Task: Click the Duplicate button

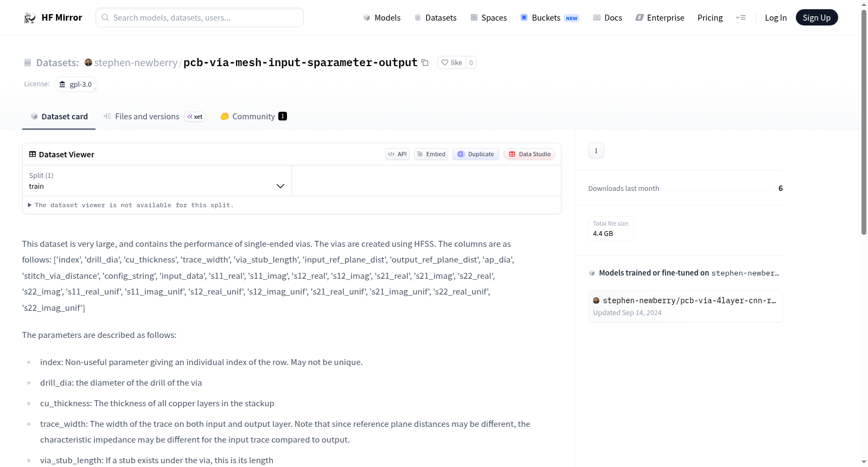Action: coord(476,154)
